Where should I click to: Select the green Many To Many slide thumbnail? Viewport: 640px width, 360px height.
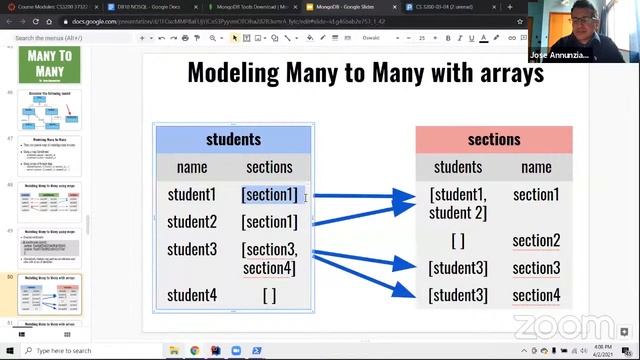[49, 64]
